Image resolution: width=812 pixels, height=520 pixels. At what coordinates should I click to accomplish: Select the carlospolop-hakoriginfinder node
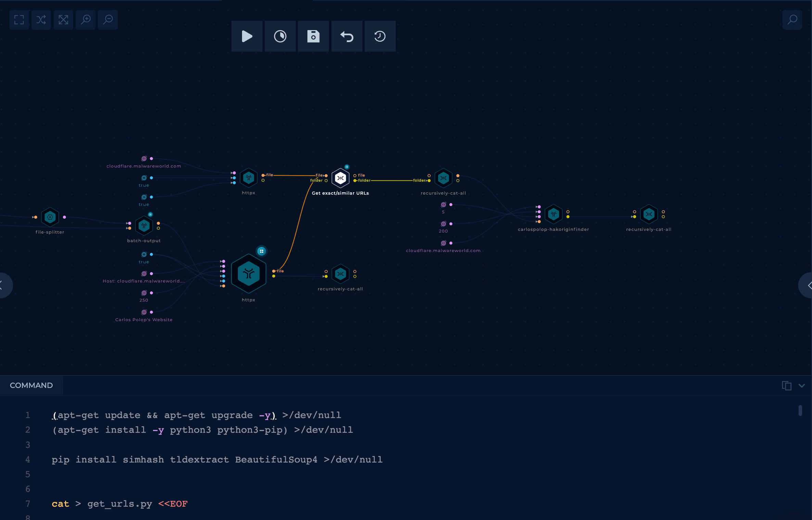tap(554, 214)
